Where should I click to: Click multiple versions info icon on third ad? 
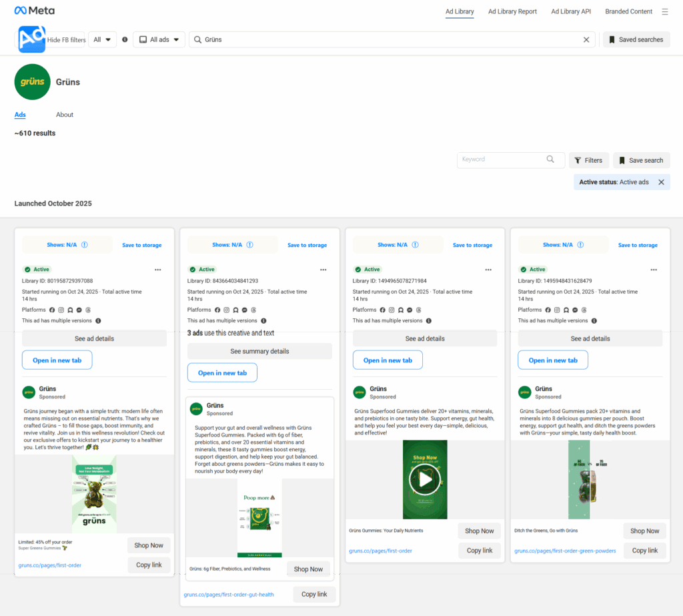pos(428,321)
